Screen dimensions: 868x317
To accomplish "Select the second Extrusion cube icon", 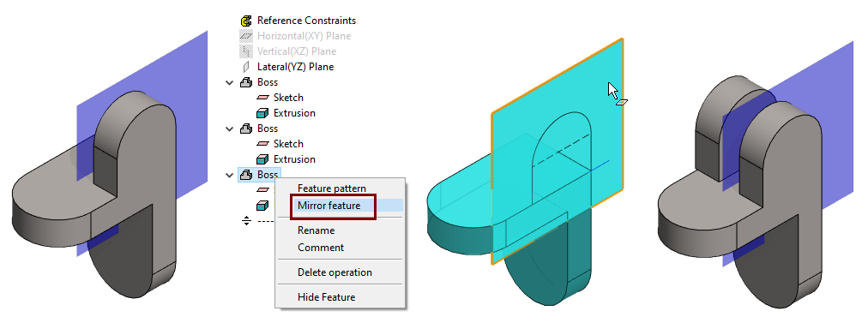I will [x=263, y=159].
